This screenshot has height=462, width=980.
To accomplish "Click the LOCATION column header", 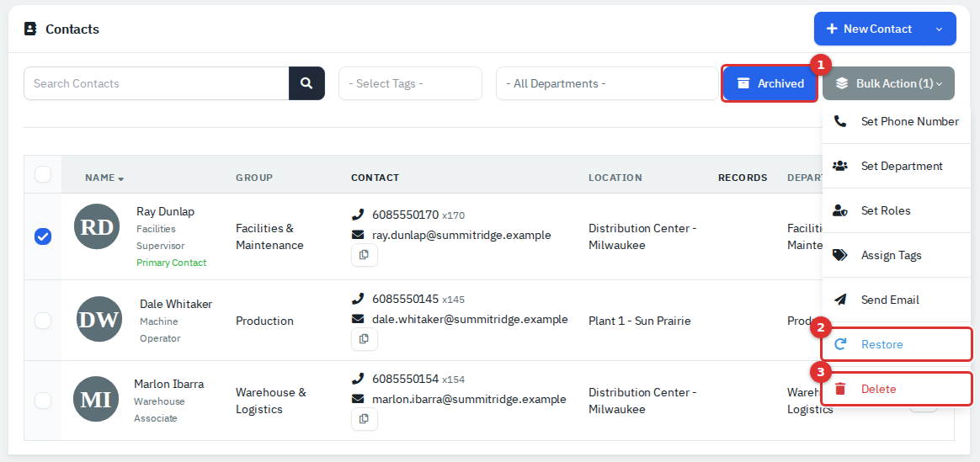I will point(615,178).
